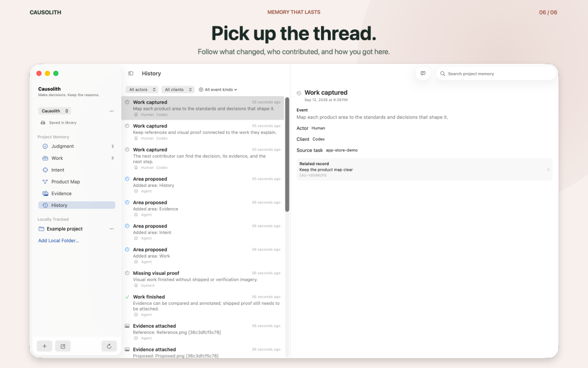The width and height of the screenshot is (588, 368).
Task: Open Related record Keep the product map clear
Action: coord(424,170)
